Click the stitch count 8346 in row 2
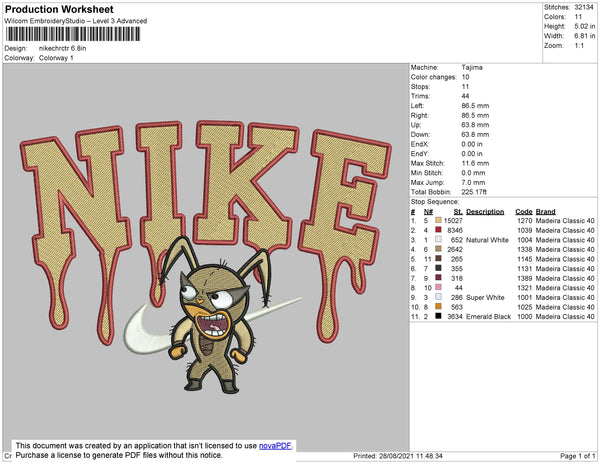This screenshot has height=464, width=600. (x=455, y=230)
